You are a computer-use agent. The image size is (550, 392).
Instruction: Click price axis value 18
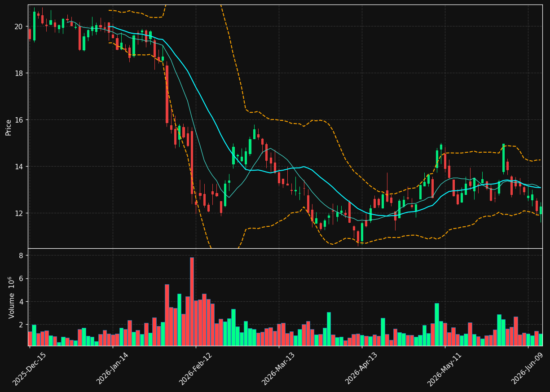[18, 73]
